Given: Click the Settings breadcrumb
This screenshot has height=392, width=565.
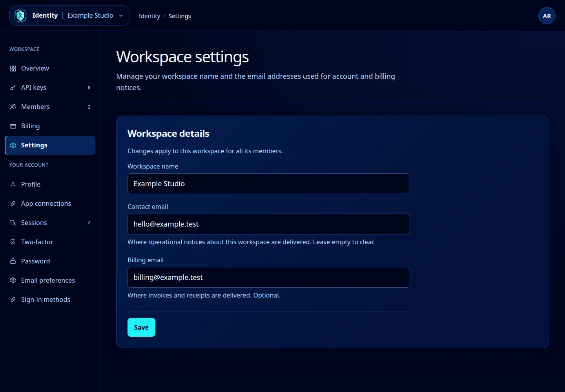Looking at the screenshot, I should pyautogui.click(x=180, y=16).
